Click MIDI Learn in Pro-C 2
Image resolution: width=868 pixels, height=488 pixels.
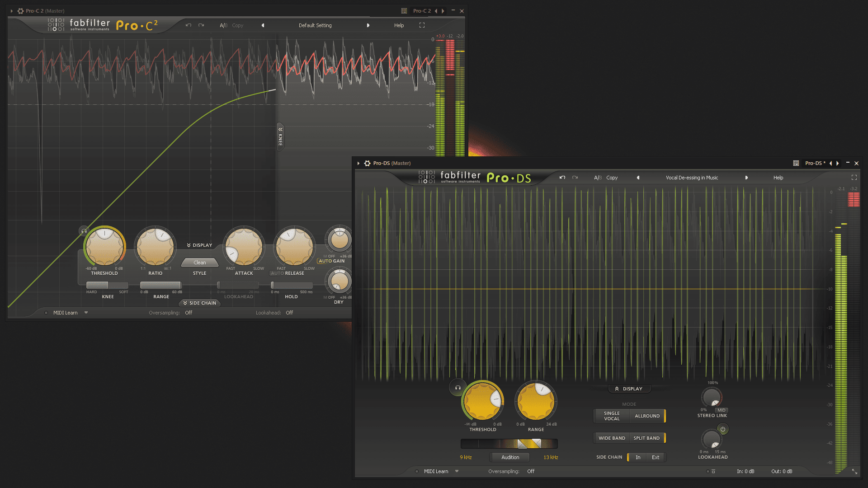click(x=65, y=313)
